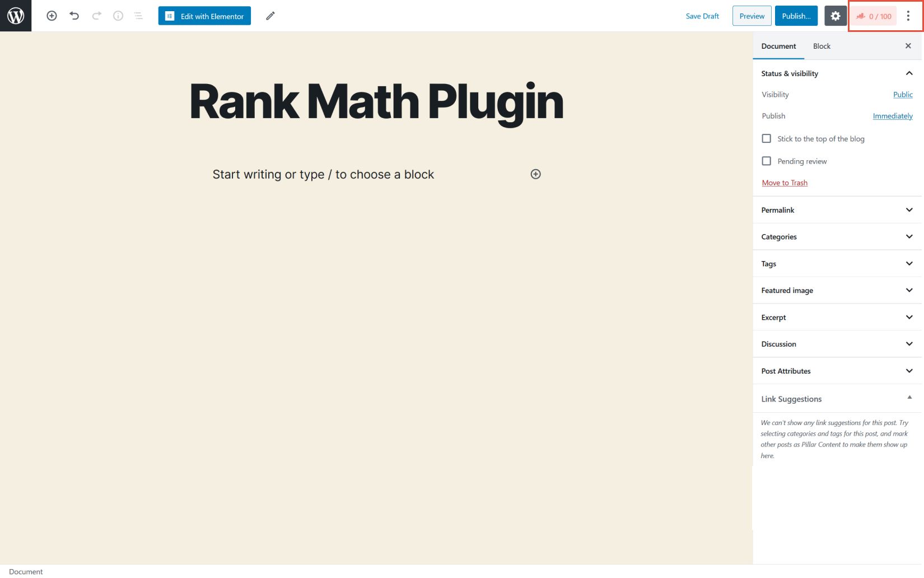The height and width of the screenshot is (578, 924).
Task: Click Edit with Elementor
Action: pyautogui.click(x=204, y=16)
